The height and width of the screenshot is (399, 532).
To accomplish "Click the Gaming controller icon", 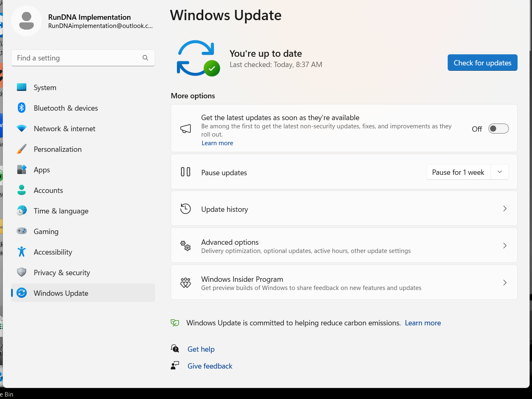I will click(x=22, y=231).
